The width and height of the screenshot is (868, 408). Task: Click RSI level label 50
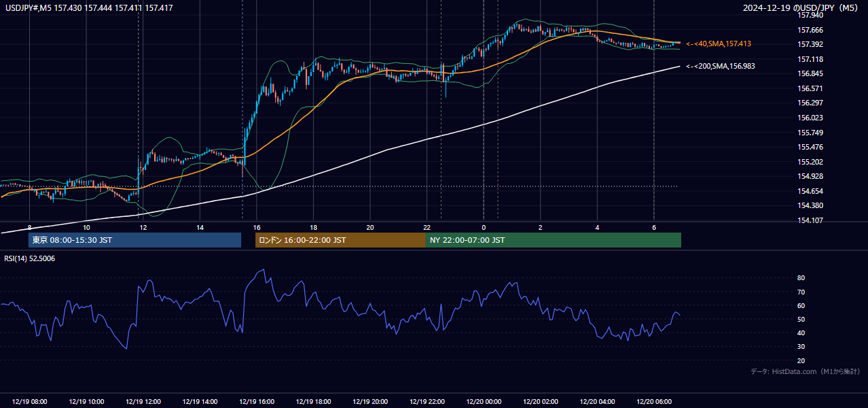point(801,319)
